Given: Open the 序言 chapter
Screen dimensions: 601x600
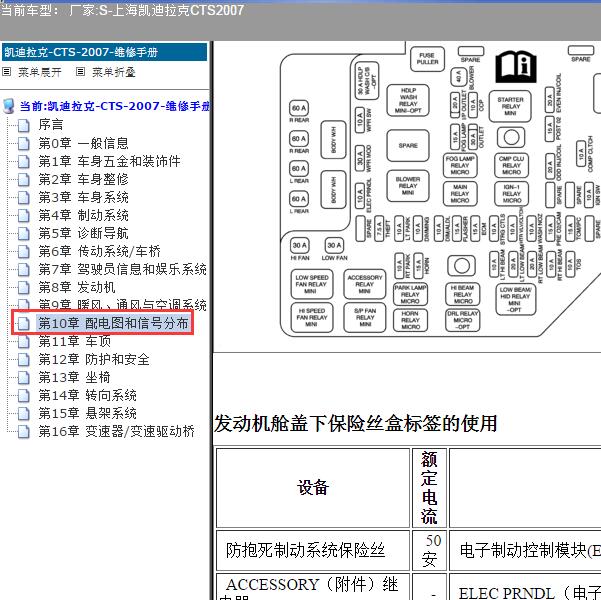Looking at the screenshot, I should (x=51, y=125).
